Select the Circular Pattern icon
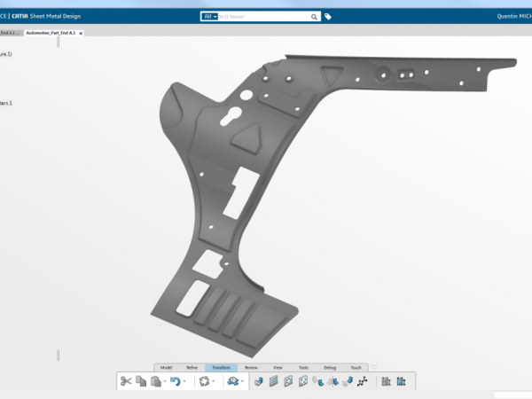 288,381
